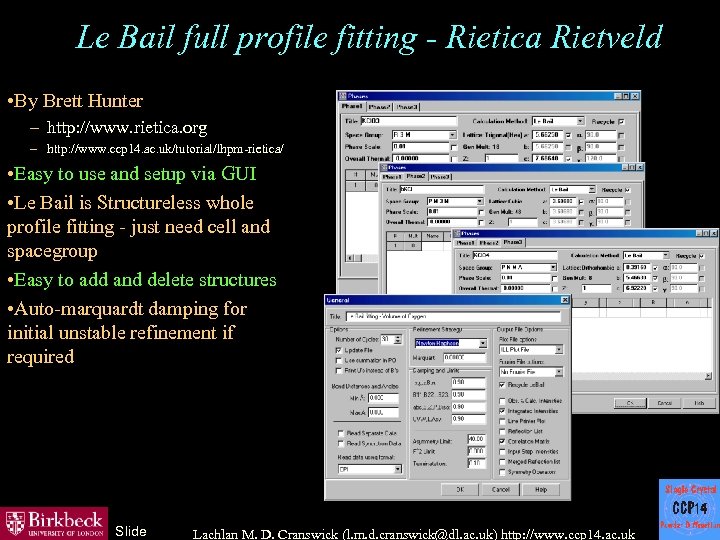Open the www.rietica.org link
Viewport: 720px width, 540px height.
(x=127, y=127)
